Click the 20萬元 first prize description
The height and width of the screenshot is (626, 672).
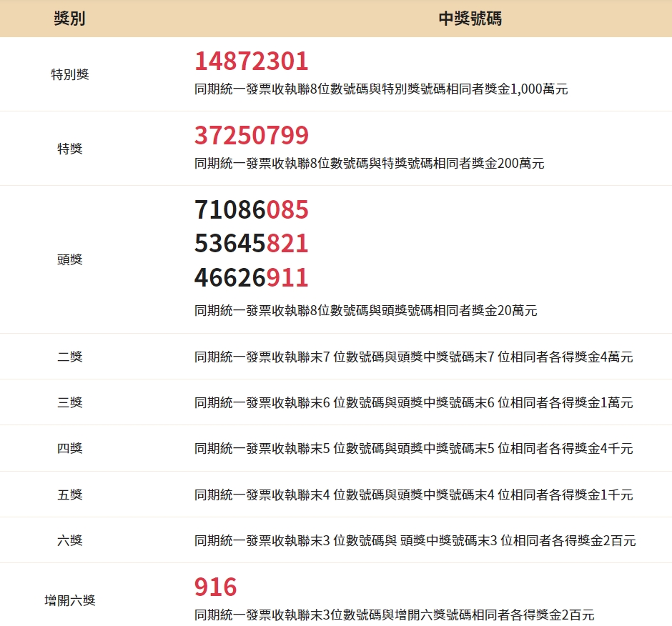point(365,310)
